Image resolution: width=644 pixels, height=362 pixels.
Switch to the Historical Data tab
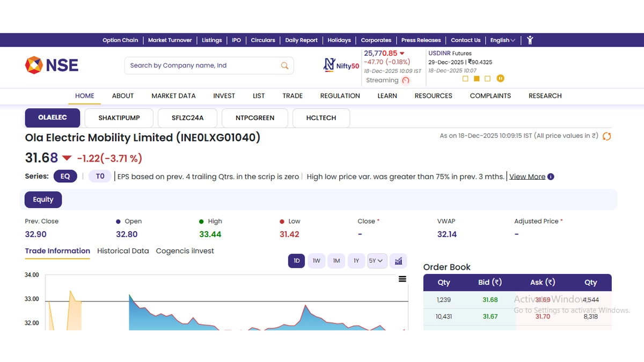[x=123, y=251]
